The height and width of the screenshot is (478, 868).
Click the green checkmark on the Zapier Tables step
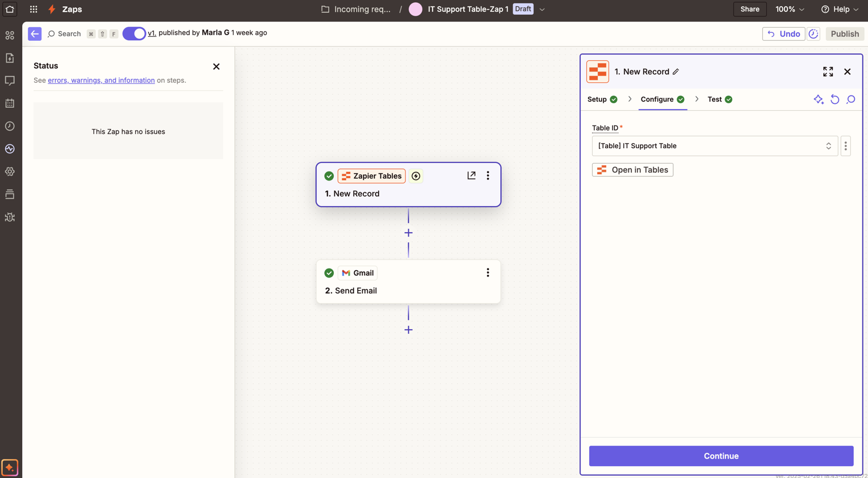point(329,176)
